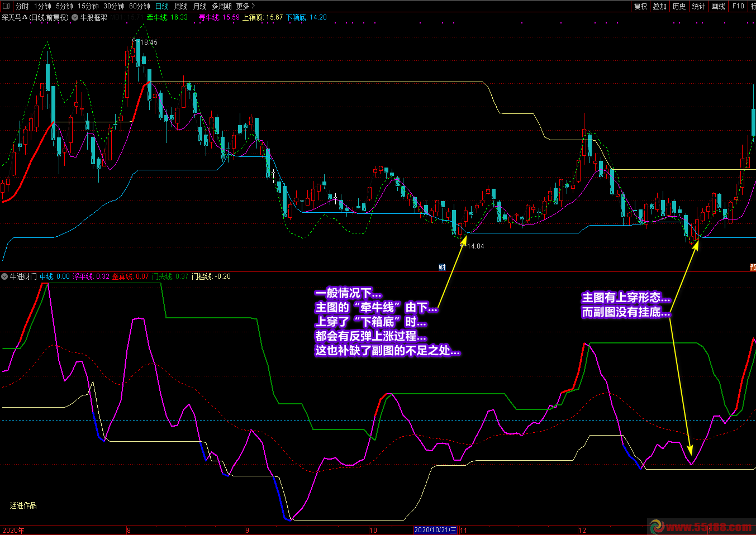Screen dimensions: 756x535
Task: Switch to 月线 monthly chart
Action: tap(199, 6)
